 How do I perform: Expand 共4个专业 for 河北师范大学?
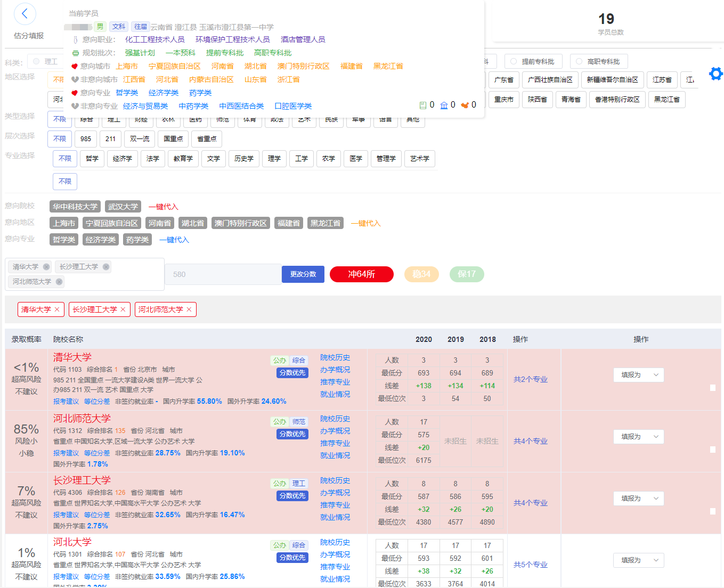click(531, 441)
